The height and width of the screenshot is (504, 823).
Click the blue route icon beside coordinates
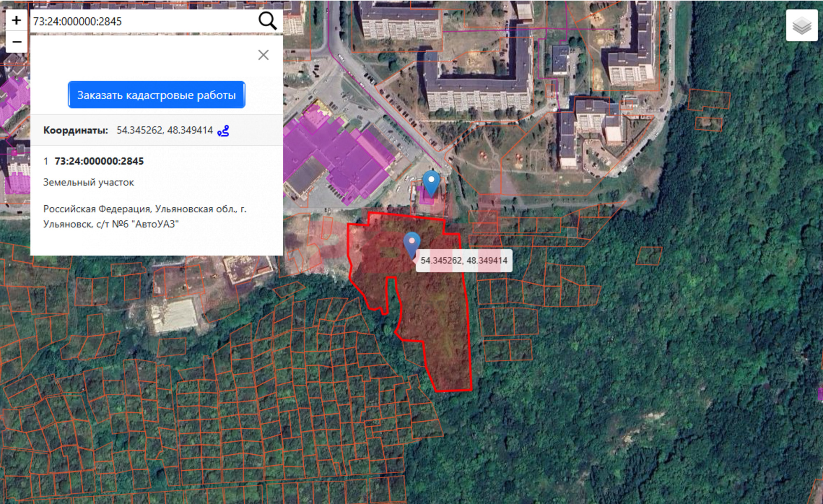(x=223, y=131)
